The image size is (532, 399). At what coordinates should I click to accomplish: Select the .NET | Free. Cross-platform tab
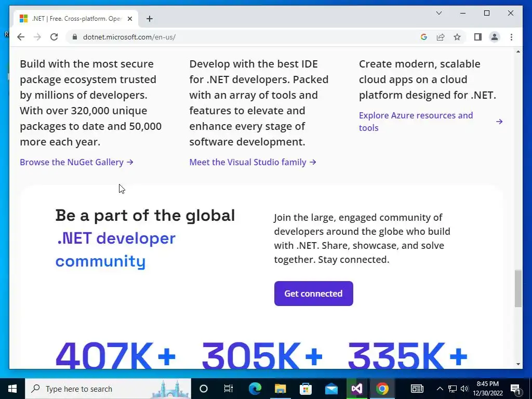point(76,19)
